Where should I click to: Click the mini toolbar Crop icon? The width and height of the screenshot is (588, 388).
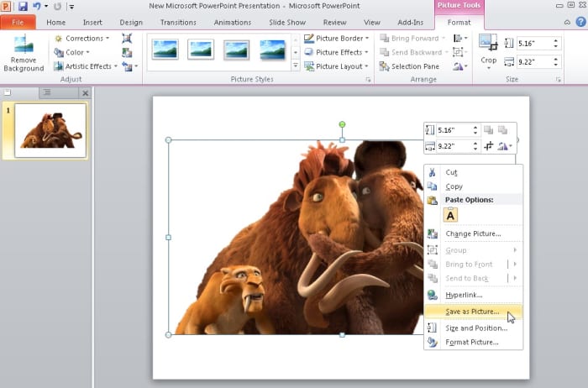click(488, 146)
